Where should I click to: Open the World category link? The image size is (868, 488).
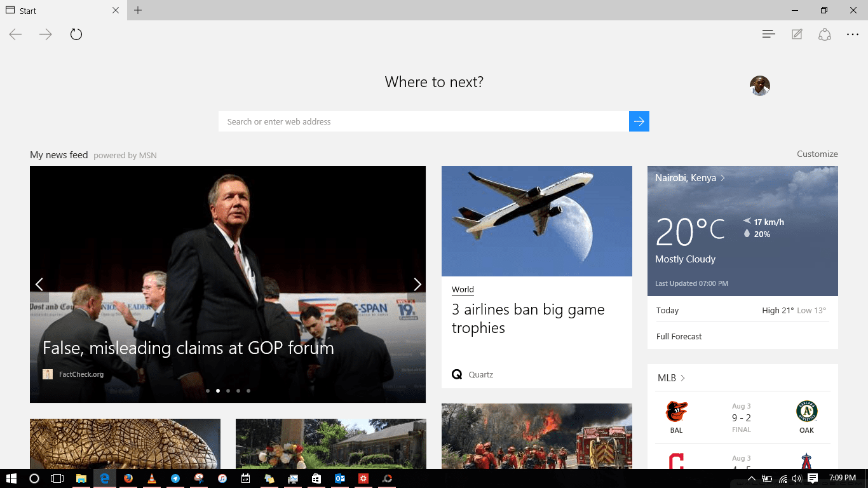click(x=463, y=290)
